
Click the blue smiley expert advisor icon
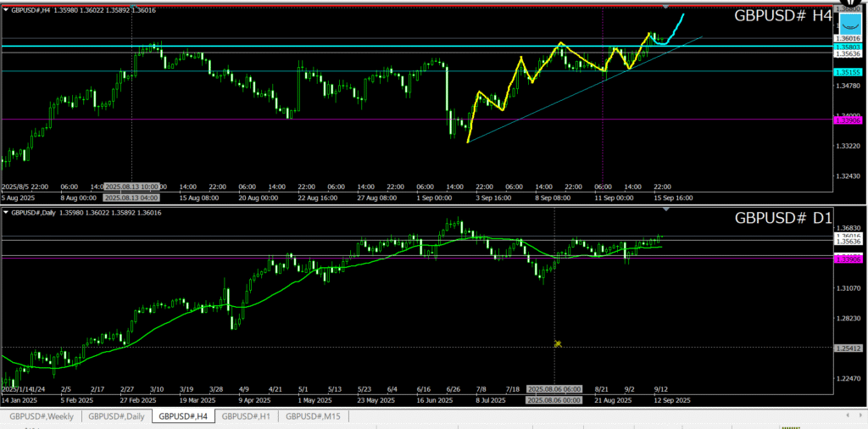coord(850,25)
